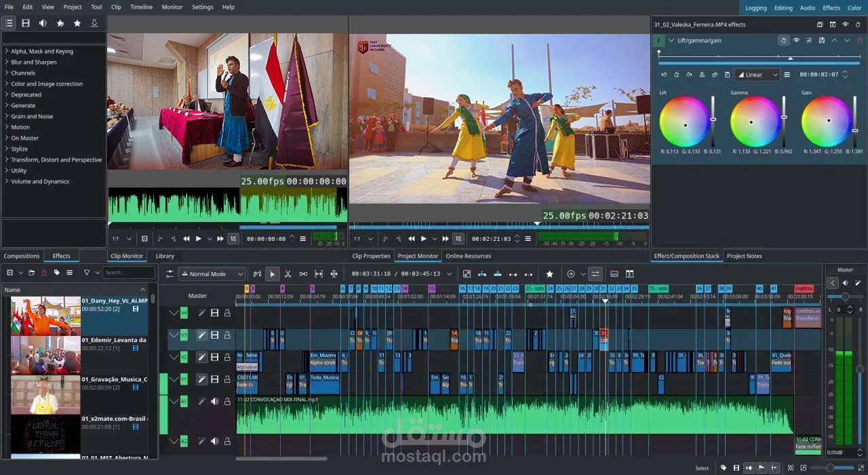Screen dimensions: 868x475
Task: Open the Normal Mode edit mode dropdown
Action: [x=212, y=274]
